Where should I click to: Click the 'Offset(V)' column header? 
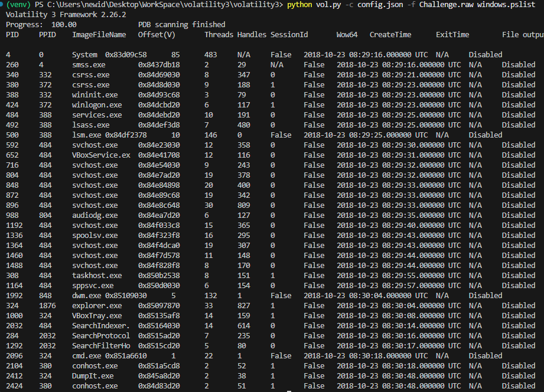click(x=157, y=35)
